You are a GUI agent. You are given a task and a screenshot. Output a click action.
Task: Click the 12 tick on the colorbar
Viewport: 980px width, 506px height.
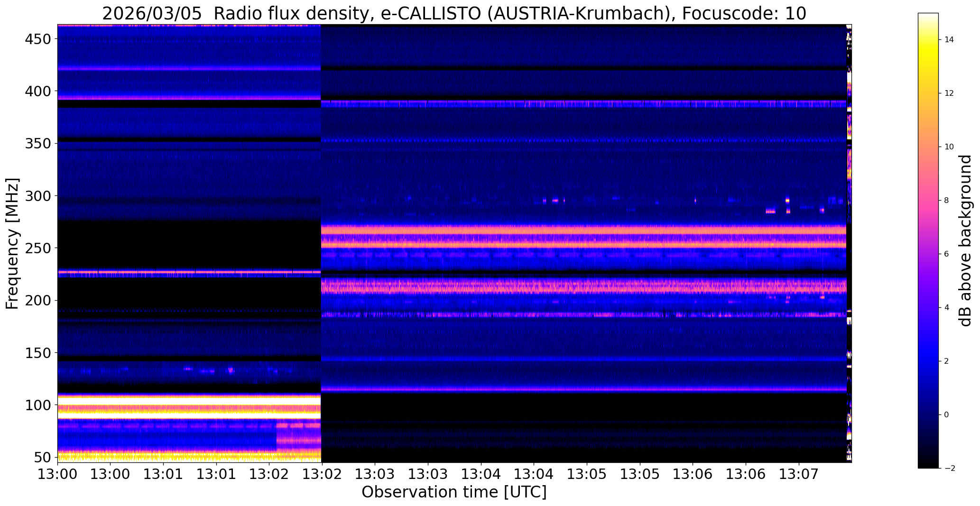coord(949,93)
